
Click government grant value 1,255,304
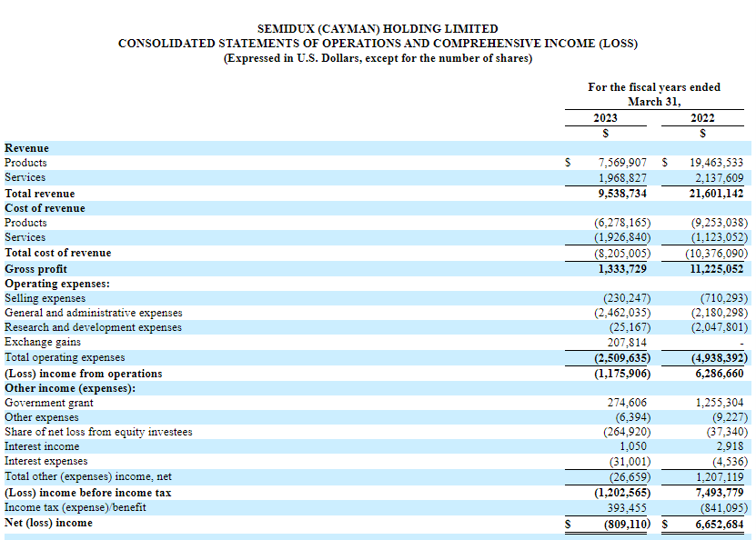click(x=720, y=403)
